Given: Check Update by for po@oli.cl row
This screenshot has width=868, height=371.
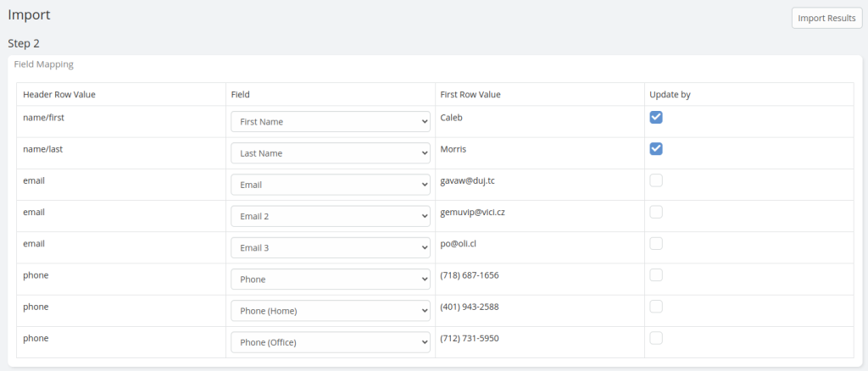Looking at the screenshot, I should point(656,243).
